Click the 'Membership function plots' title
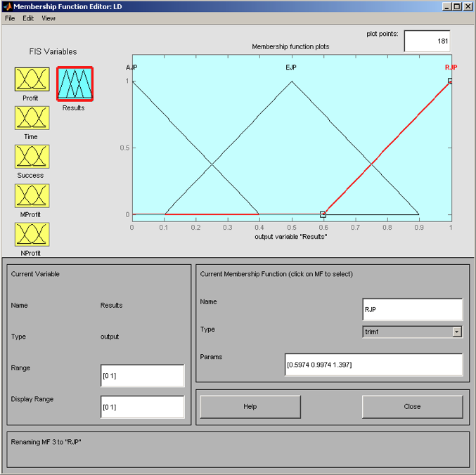 (x=290, y=46)
